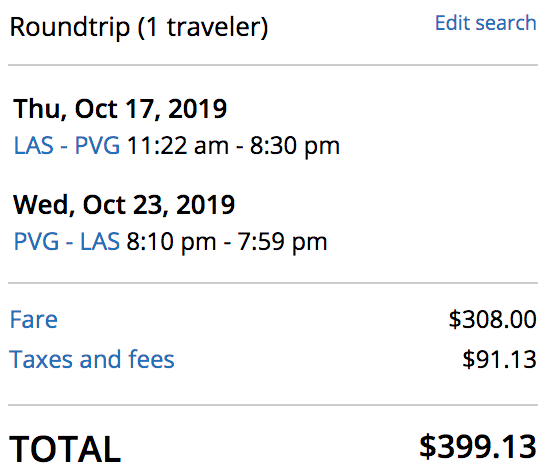This screenshot has height=476, width=548.
Task: Click the $91.13 taxes amount
Action: tap(499, 359)
